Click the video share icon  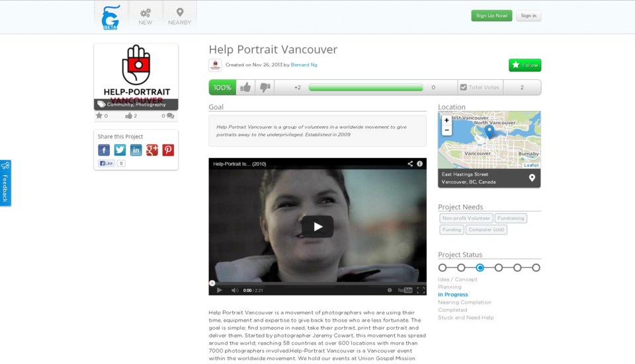coord(410,164)
